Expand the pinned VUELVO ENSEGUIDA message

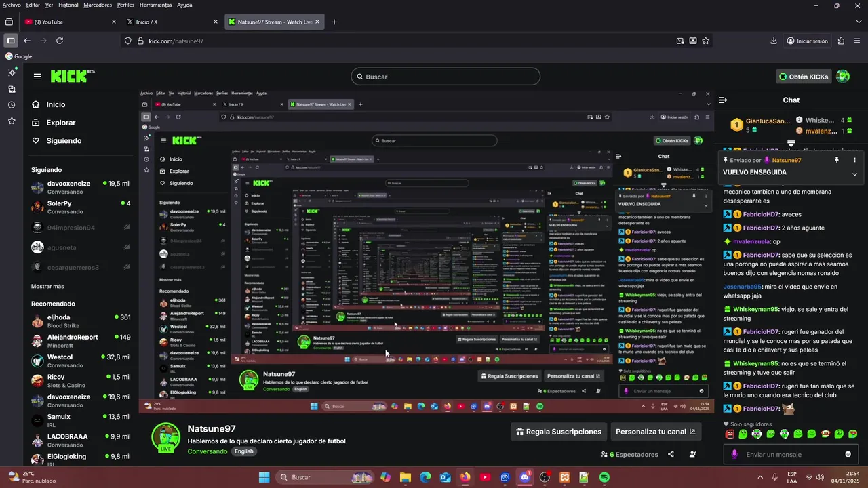(854, 174)
